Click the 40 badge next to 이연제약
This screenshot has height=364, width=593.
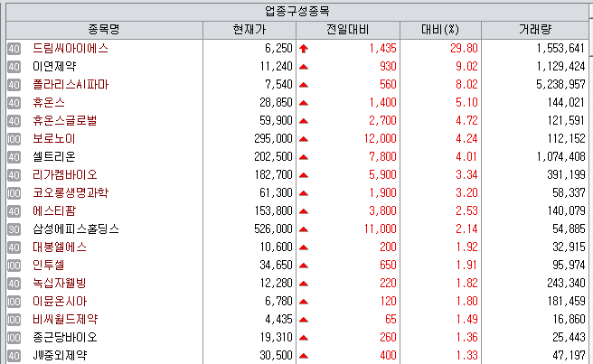[14, 67]
